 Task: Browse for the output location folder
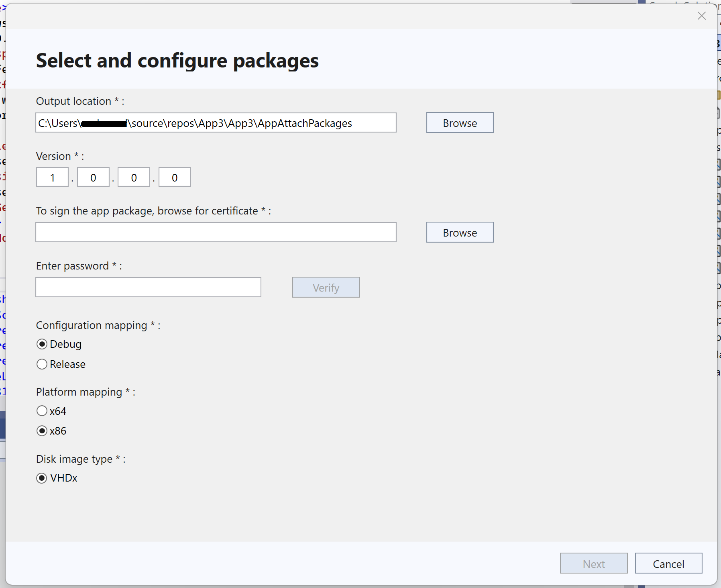(x=459, y=123)
